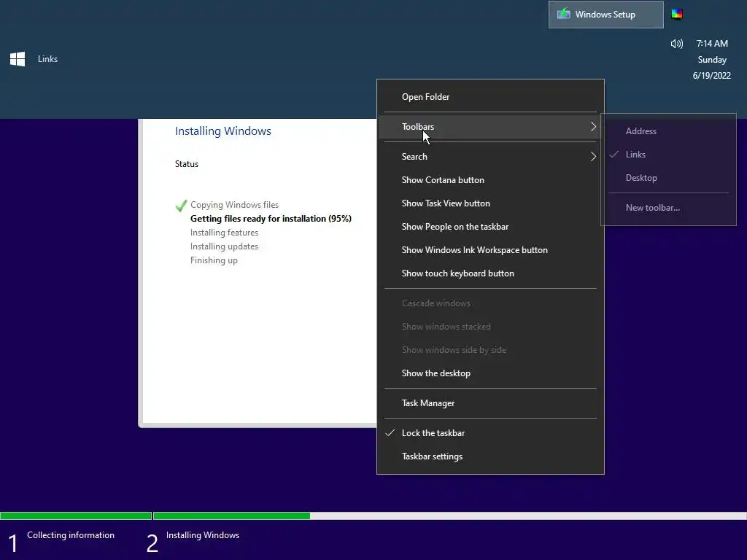Click the Windows Start logo icon
The height and width of the screenshot is (560, 747).
18,59
